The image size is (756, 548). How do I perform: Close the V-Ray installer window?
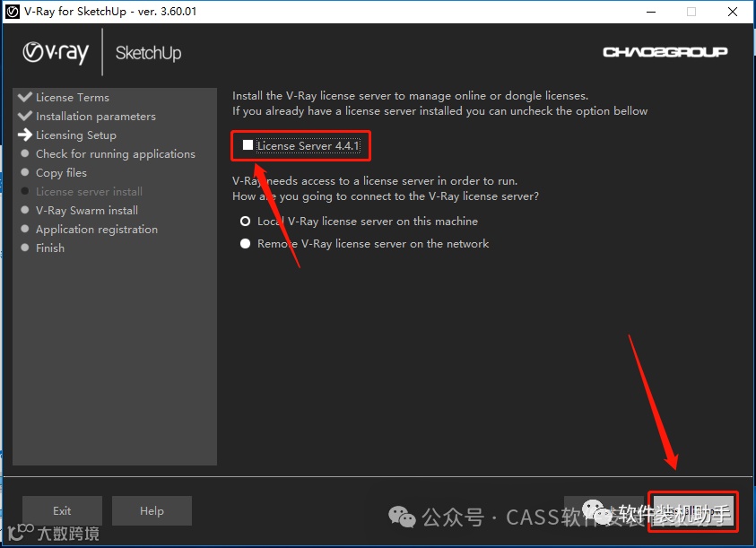[733, 12]
